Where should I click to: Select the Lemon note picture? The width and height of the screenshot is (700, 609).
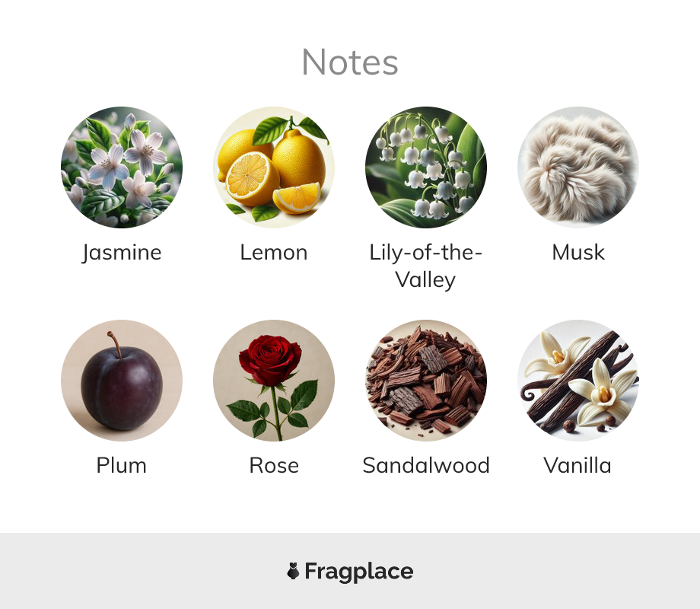coord(274,167)
